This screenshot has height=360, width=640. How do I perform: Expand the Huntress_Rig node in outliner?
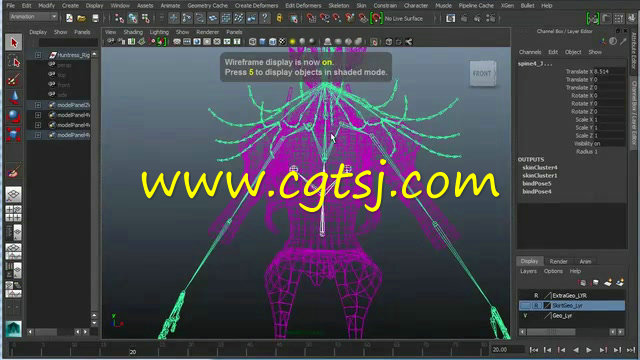(x=38, y=55)
